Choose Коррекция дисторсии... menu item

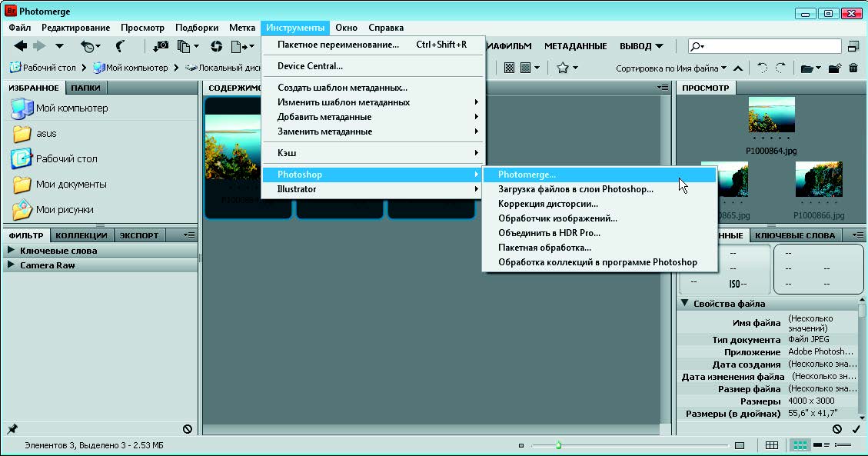coord(600,204)
